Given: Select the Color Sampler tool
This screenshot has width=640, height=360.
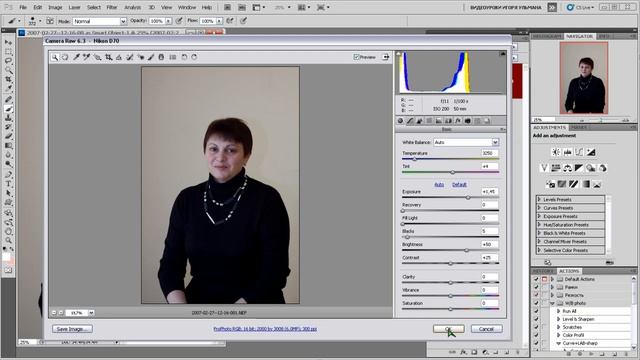Looking at the screenshot, I should 87,58.
